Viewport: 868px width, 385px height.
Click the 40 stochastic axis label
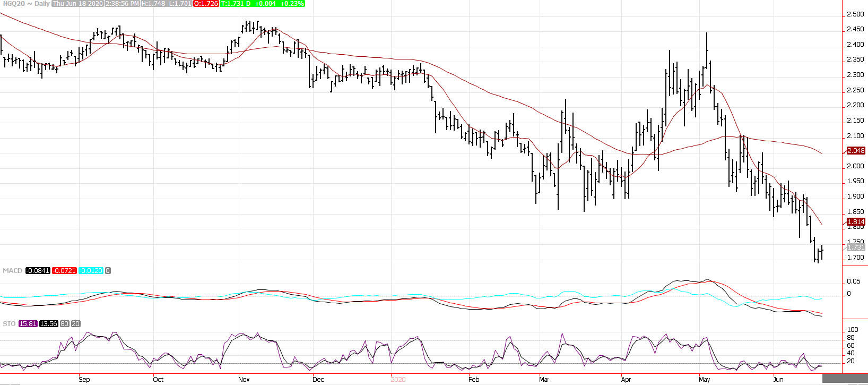tap(850, 354)
